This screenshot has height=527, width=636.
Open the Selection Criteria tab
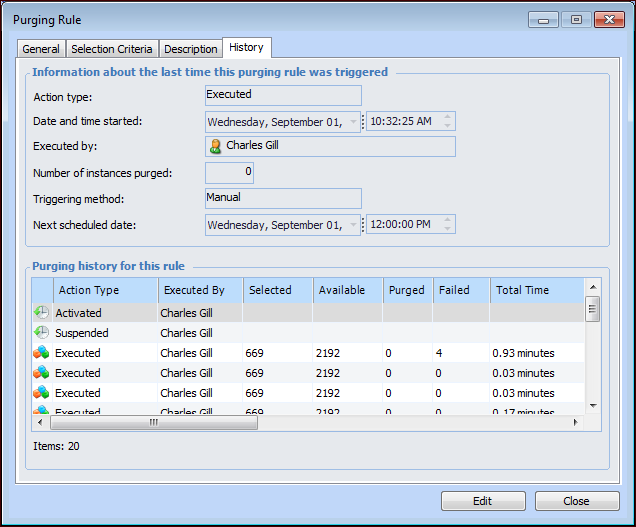coord(112,49)
